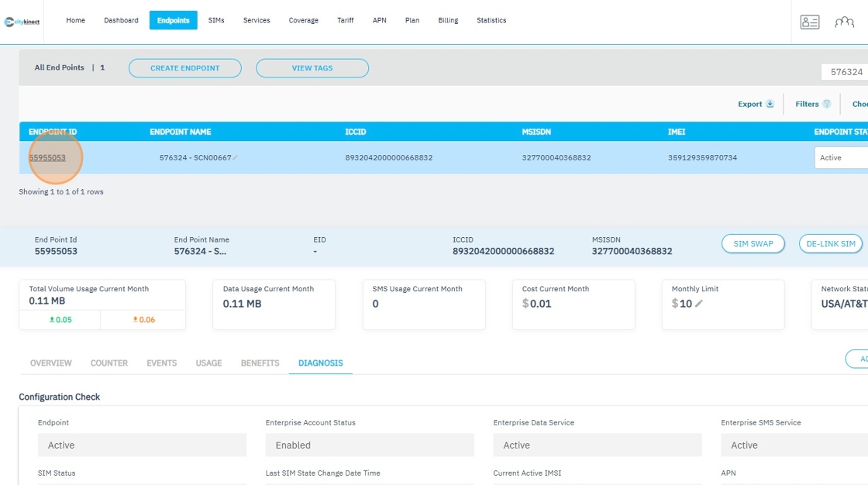This screenshot has width=868, height=485.
Task: Select the Benefits tab
Action: point(260,363)
